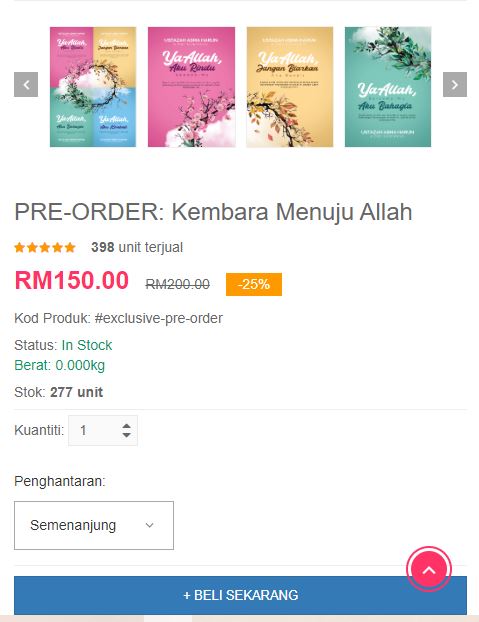479x622 pixels.
Task: Click the RM150.00 sale price
Action: (x=72, y=280)
